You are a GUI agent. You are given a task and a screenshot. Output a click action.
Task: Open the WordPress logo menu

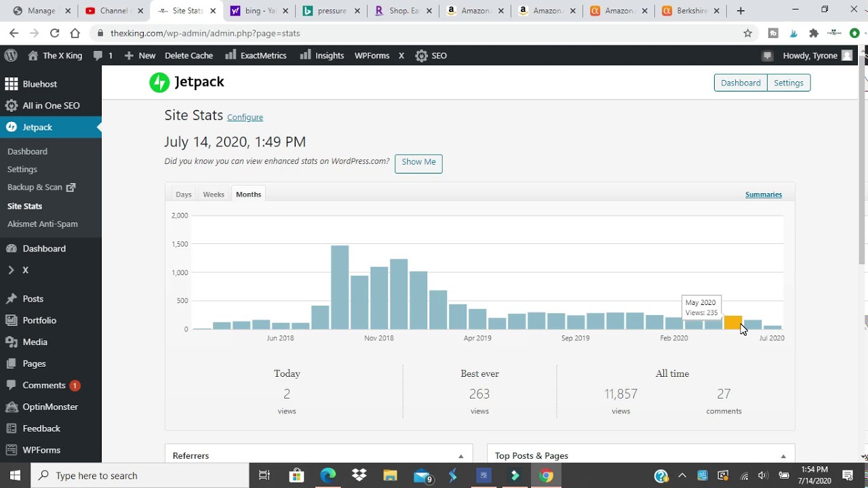pyautogui.click(x=10, y=56)
